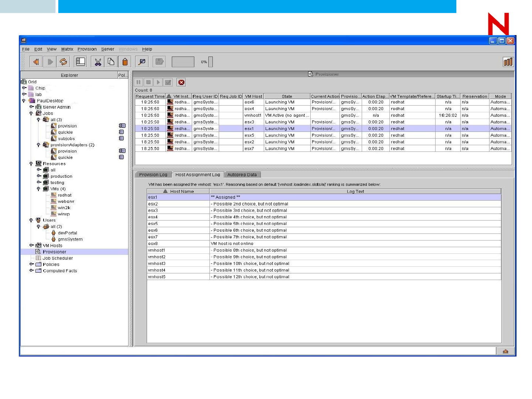532x399 pixels.
Task: Open the magnifying glass find tool
Action: pos(142,62)
